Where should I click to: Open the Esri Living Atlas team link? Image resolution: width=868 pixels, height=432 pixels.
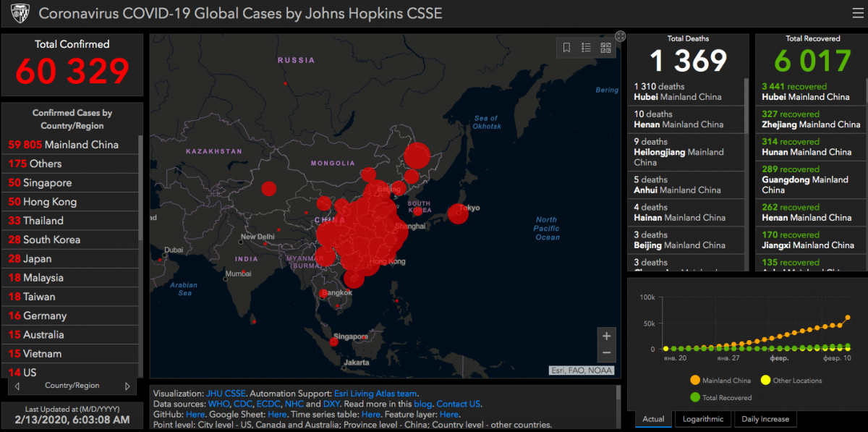[375, 394]
